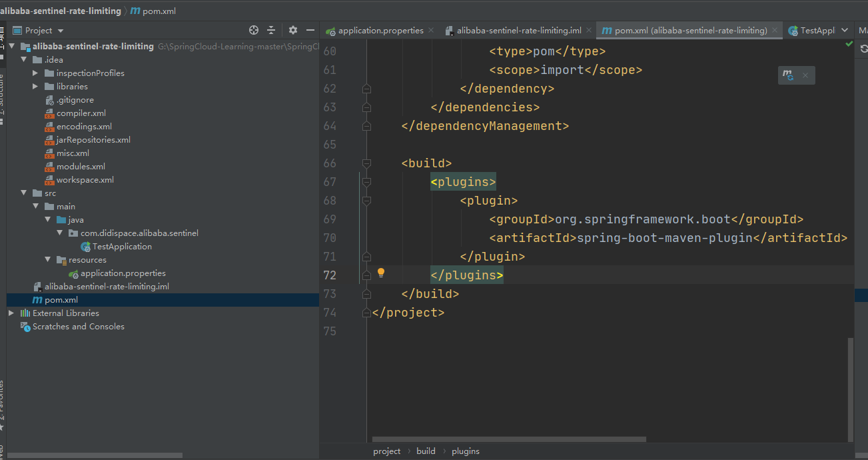Click the 'project' breadcrumb at the editor bottom
The width and height of the screenshot is (868, 460).
coord(387,451)
